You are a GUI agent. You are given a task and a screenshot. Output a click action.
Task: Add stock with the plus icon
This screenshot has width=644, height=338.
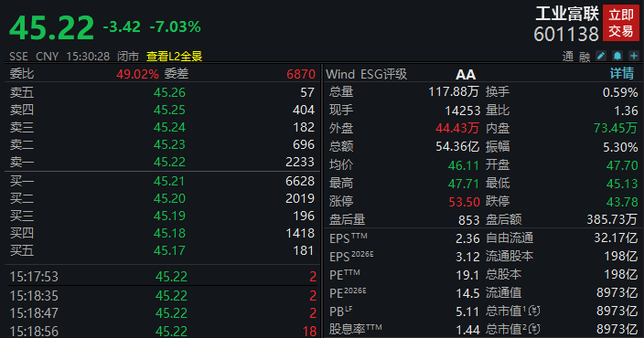[634, 56]
